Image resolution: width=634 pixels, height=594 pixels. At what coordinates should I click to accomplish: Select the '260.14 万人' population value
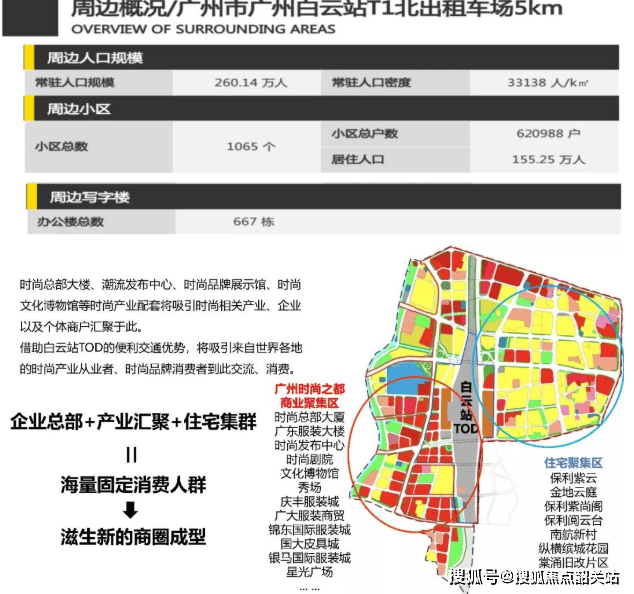pos(251,83)
